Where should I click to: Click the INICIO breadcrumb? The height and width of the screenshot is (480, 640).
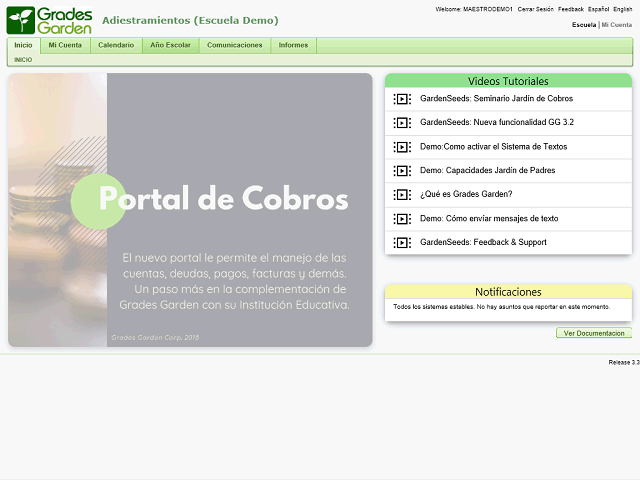coord(23,60)
